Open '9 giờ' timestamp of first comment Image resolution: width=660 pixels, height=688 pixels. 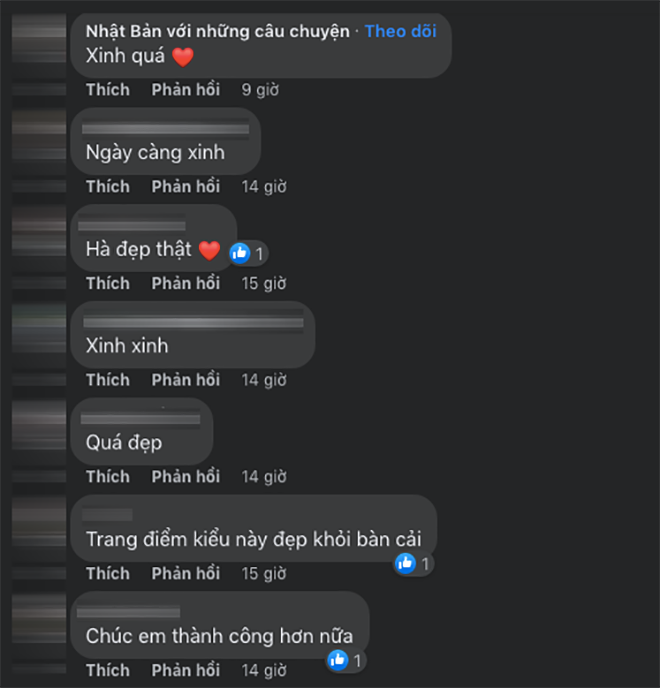click(260, 90)
